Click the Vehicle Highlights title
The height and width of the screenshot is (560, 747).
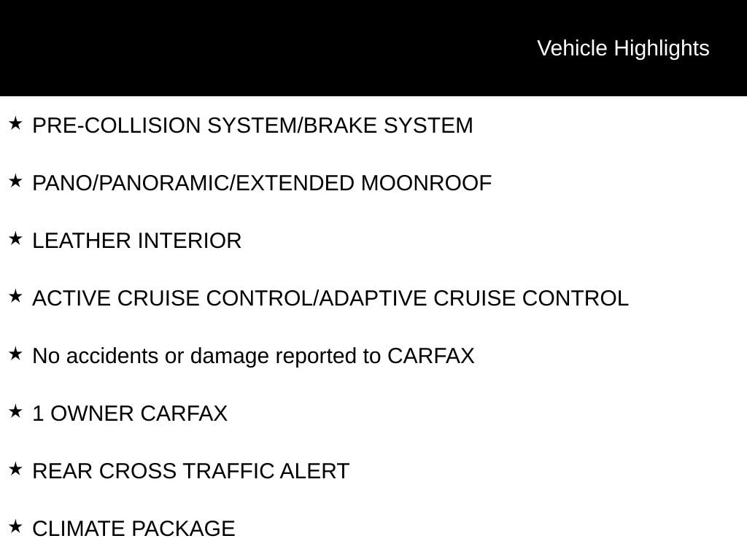[x=623, y=48]
